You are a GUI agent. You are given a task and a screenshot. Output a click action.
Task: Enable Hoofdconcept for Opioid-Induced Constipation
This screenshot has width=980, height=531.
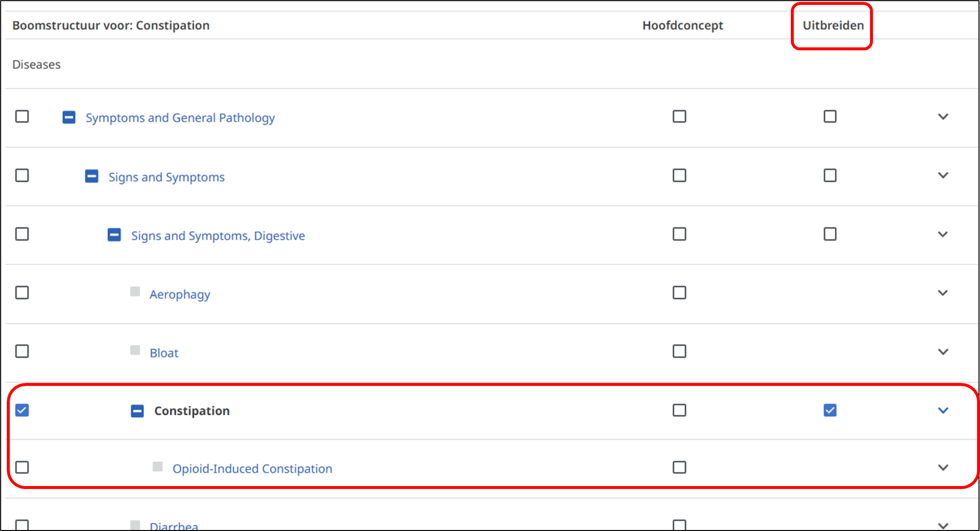679,467
